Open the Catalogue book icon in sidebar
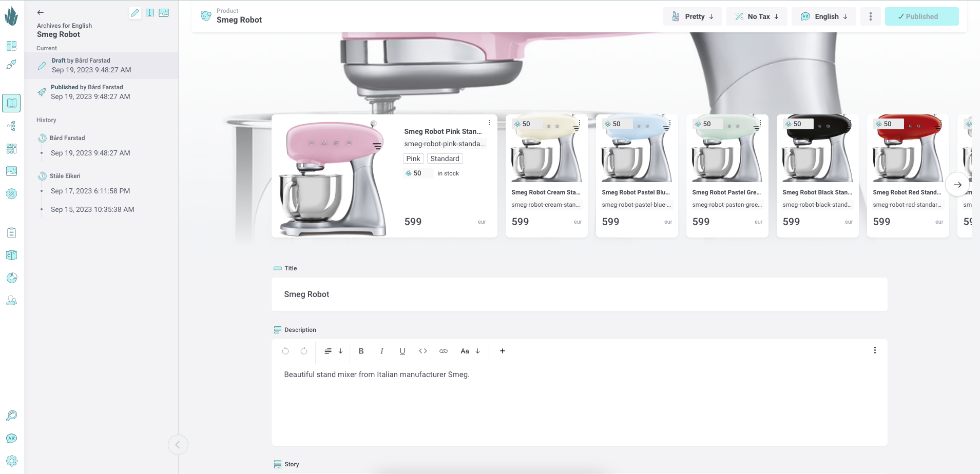The image size is (980, 474). click(x=12, y=103)
